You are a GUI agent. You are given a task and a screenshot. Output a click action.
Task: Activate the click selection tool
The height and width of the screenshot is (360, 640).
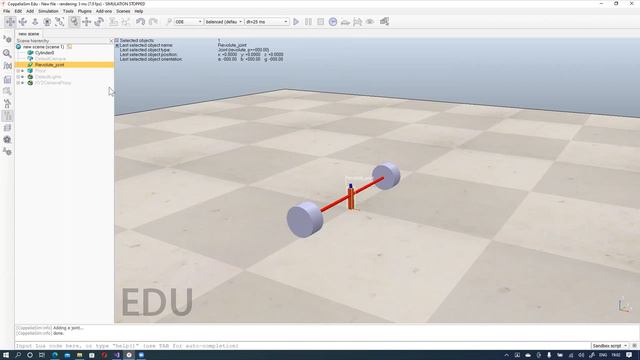[74, 22]
